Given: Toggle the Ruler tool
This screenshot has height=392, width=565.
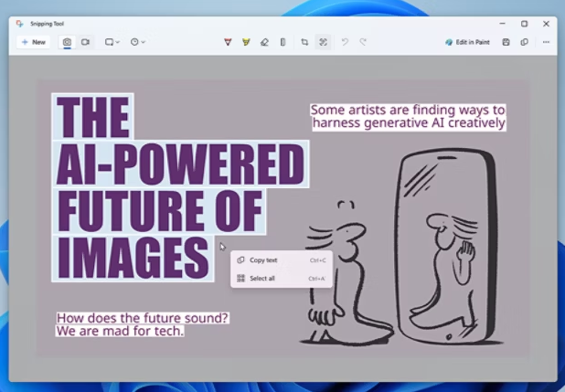Looking at the screenshot, I should [x=282, y=42].
